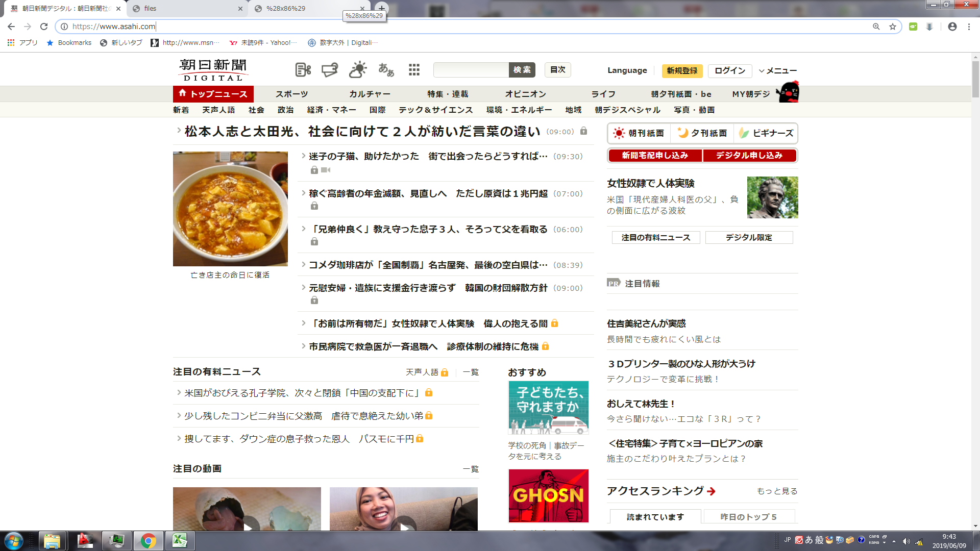Click the ログイン button
This screenshot has width=980, height=551.
[x=730, y=71]
